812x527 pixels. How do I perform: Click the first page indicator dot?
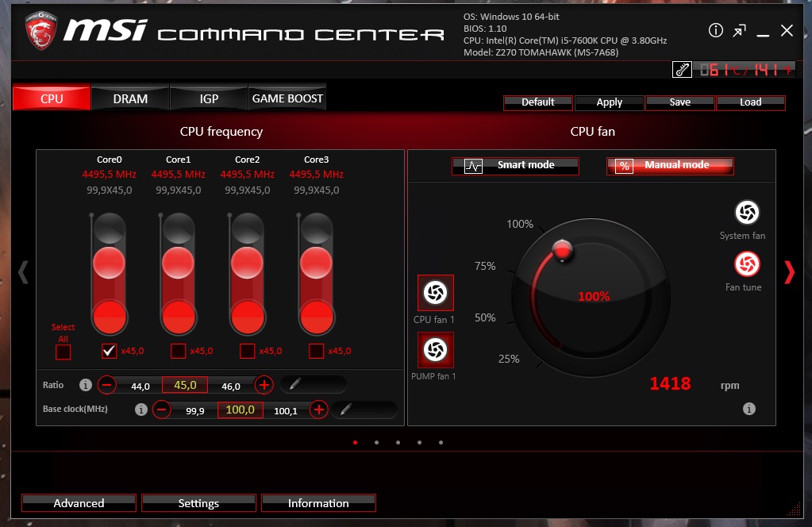pos(356,443)
